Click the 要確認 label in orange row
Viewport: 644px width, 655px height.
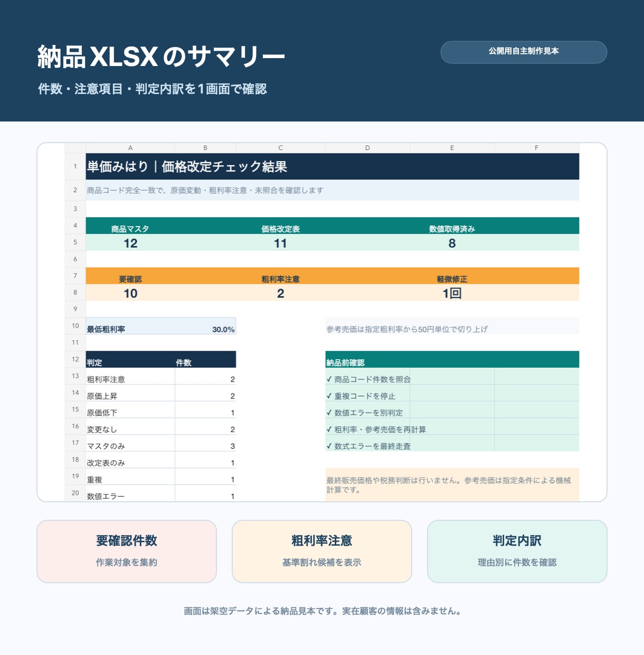click(130, 279)
